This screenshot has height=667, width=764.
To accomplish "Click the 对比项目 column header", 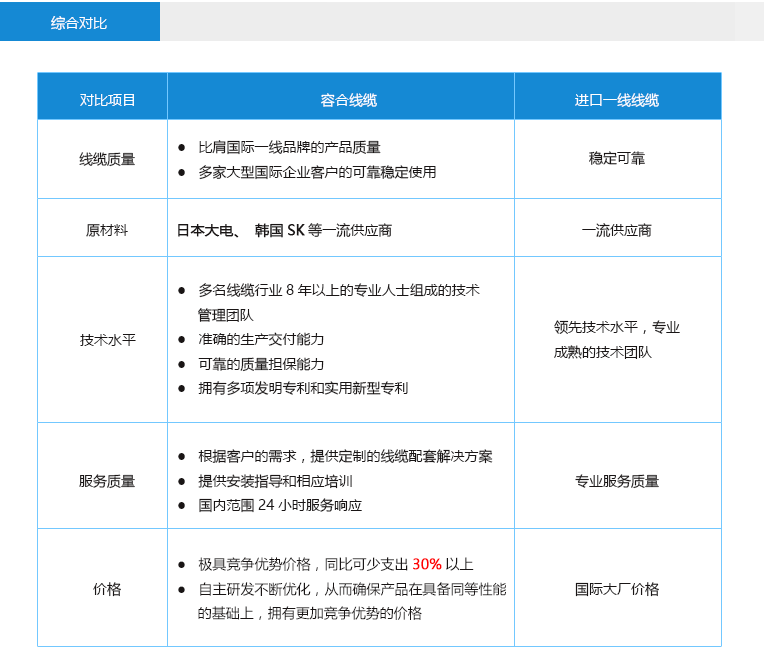I will click(107, 100).
